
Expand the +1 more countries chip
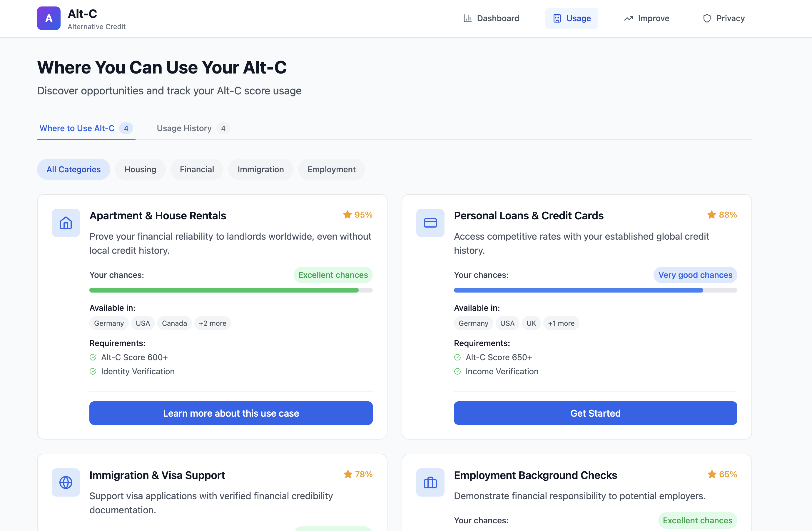561,323
